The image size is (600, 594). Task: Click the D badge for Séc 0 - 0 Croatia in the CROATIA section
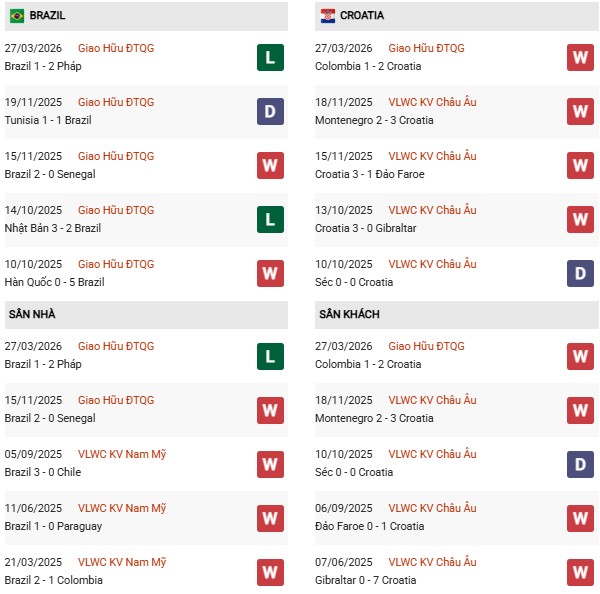(x=580, y=273)
